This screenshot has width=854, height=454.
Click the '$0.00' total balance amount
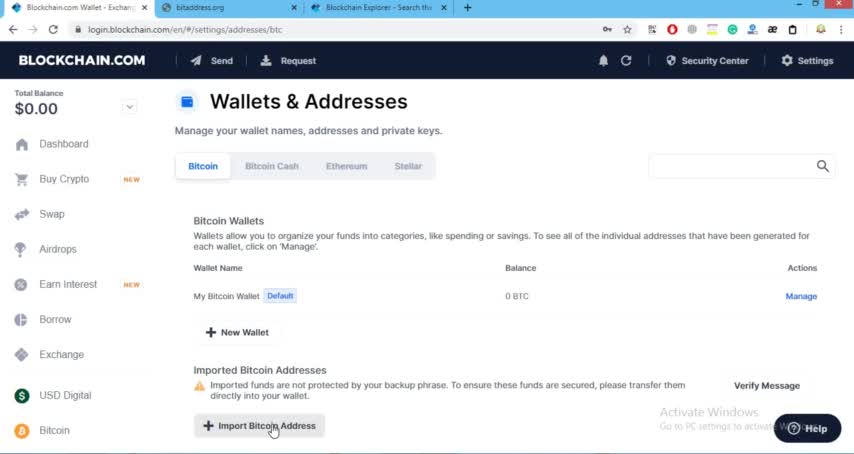(x=36, y=109)
